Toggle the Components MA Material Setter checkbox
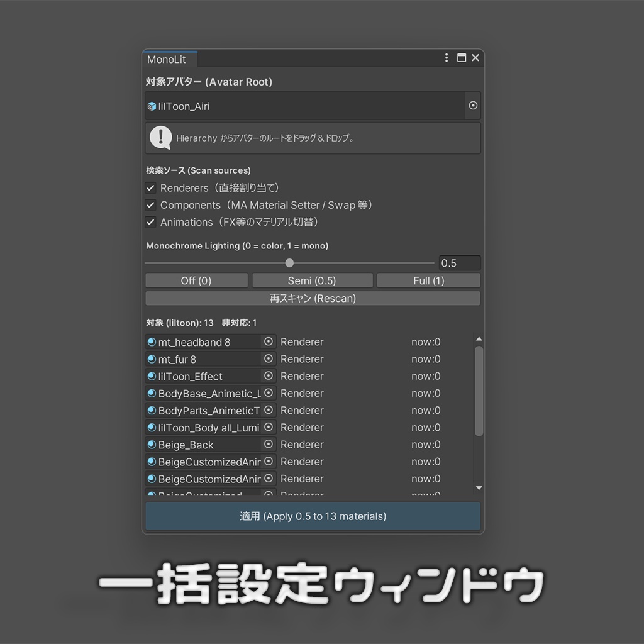Image resolution: width=644 pixels, height=644 pixels. click(151, 205)
